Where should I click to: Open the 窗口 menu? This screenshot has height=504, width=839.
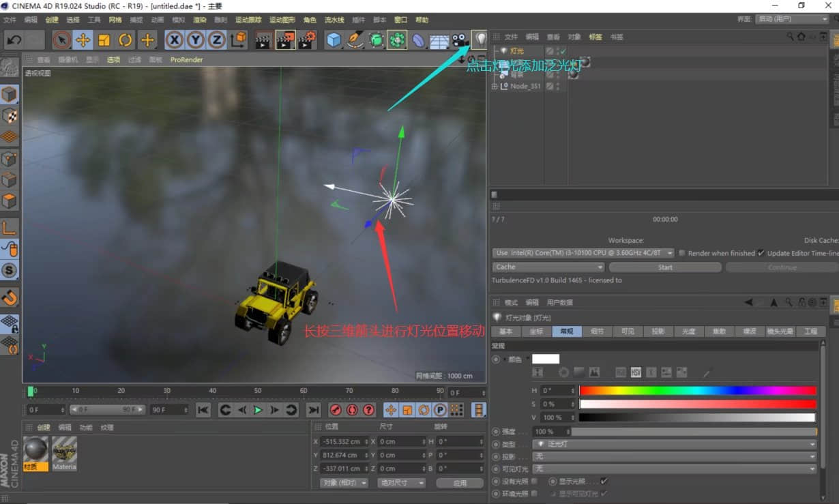coord(401,20)
